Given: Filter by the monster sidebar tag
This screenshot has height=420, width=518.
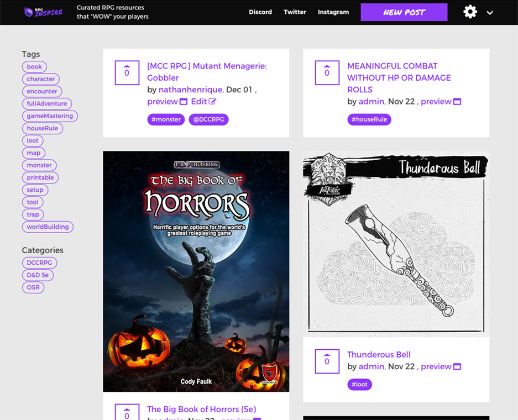Looking at the screenshot, I should coord(39,165).
